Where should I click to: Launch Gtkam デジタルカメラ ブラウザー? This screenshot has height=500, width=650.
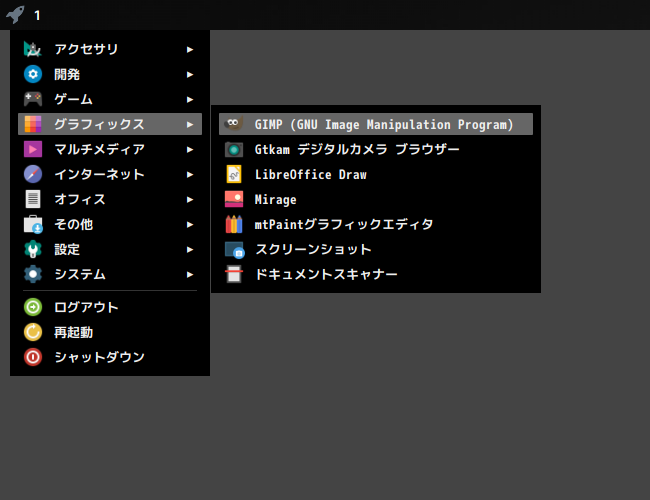pyautogui.click(x=376, y=149)
